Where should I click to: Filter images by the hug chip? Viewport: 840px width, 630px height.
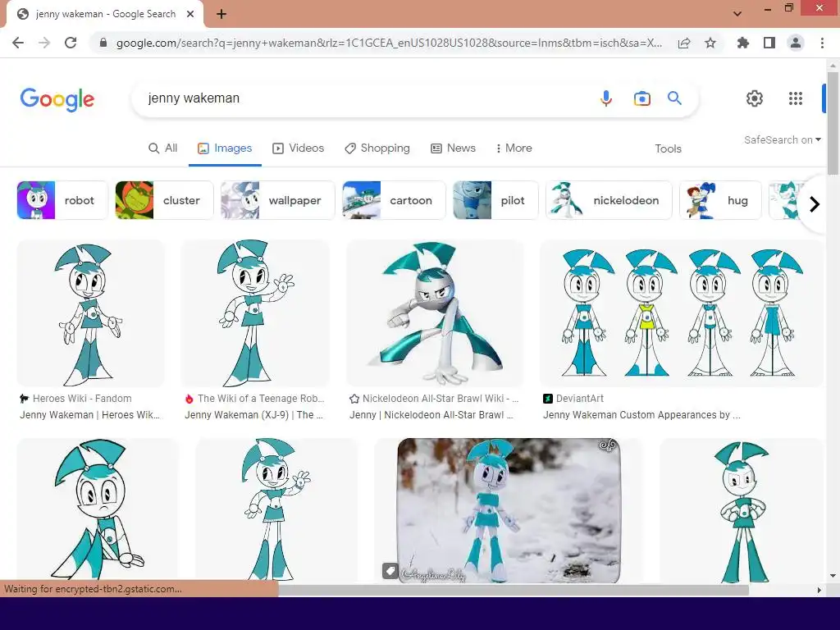(x=720, y=200)
